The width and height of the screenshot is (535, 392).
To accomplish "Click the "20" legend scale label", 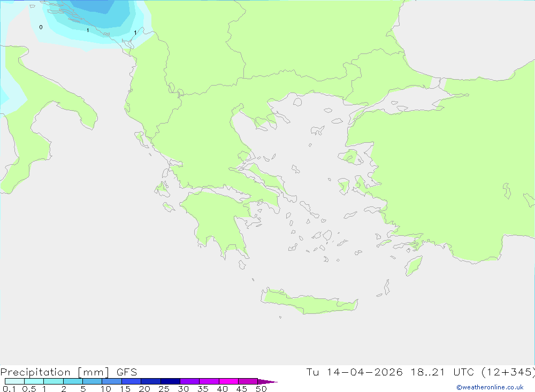I will tap(144, 389).
